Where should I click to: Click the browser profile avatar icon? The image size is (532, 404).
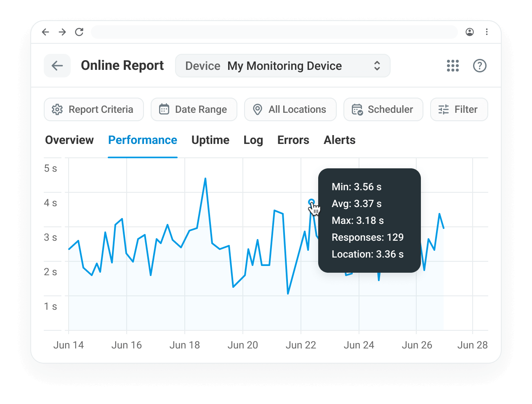click(470, 32)
